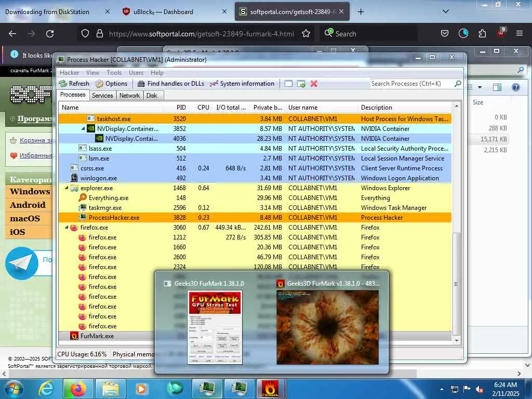
Task: Click the search magnifier in Process Hacker
Action: pyautogui.click(x=458, y=84)
